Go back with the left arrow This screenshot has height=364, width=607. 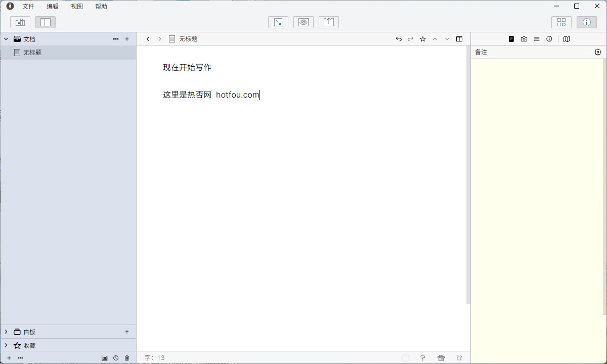click(x=148, y=39)
